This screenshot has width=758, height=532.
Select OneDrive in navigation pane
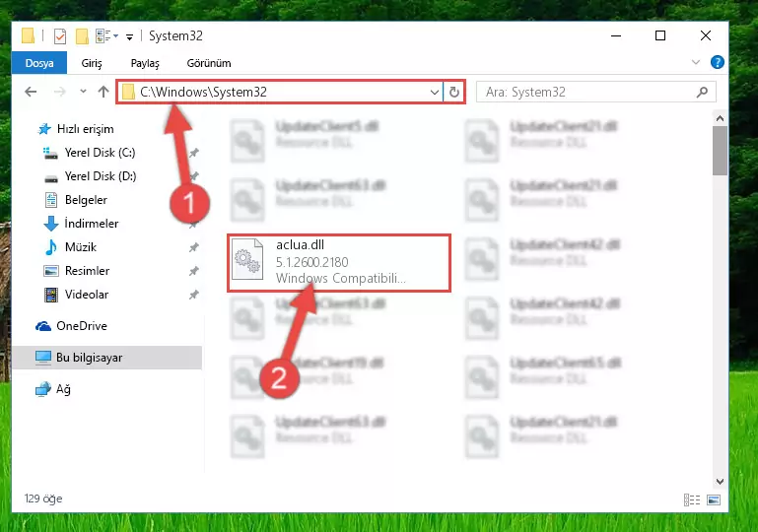(81, 326)
